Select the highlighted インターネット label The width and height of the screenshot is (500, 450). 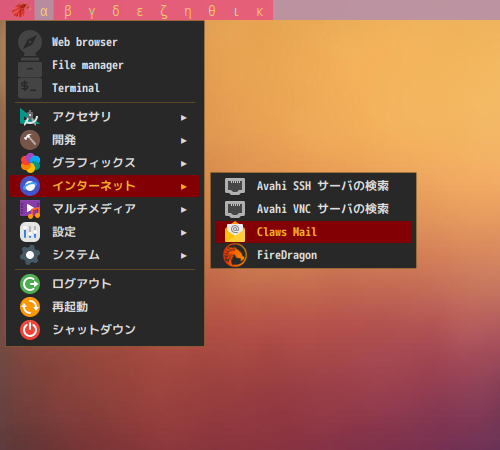point(94,186)
